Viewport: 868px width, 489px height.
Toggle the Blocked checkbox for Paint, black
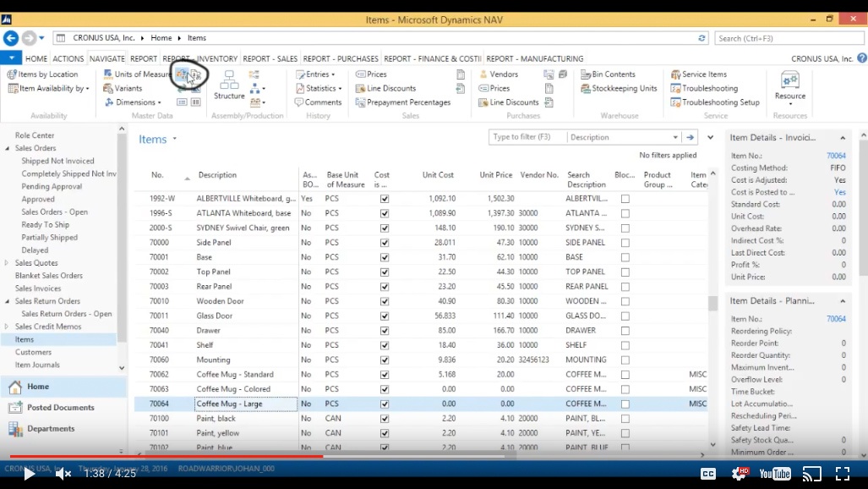(625, 419)
